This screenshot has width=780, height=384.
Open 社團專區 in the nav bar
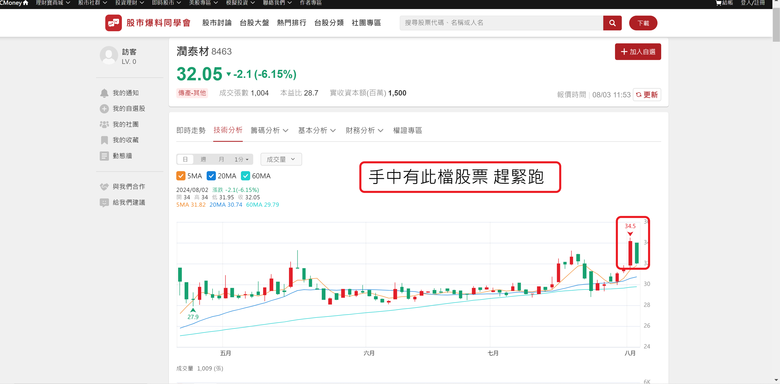366,23
